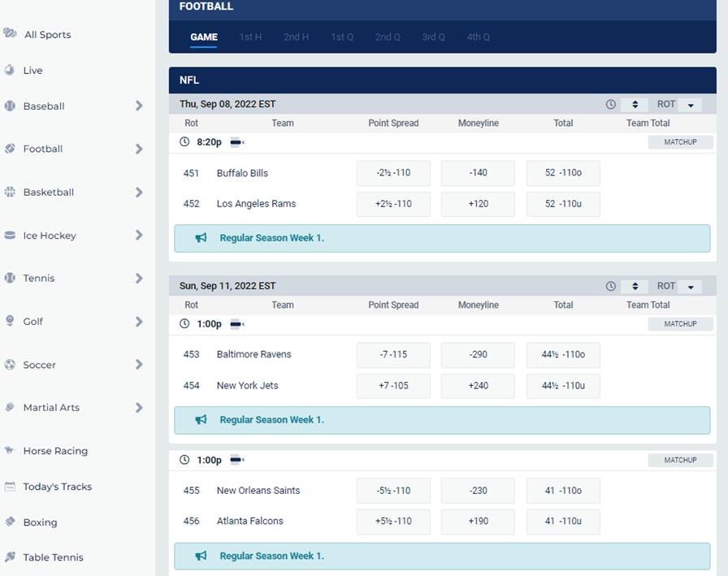Open the Live section in sidebar
The height and width of the screenshot is (576, 728).
click(x=33, y=71)
